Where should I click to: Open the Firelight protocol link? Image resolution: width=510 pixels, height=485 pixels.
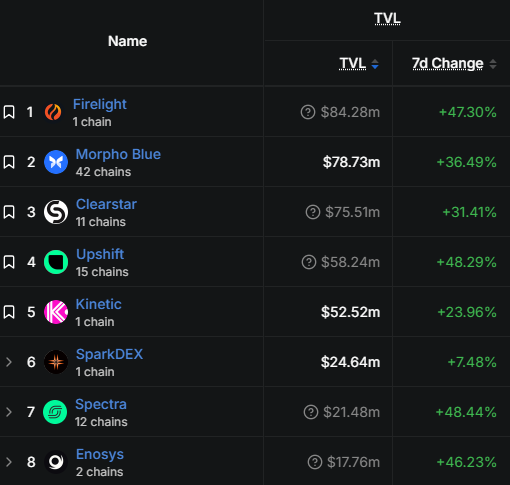(100, 104)
